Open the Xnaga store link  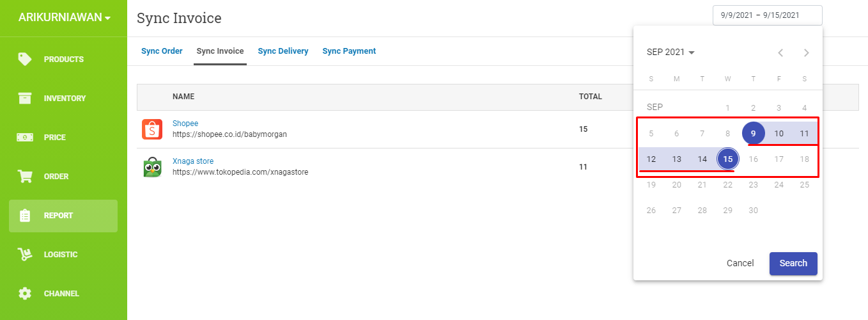(193, 161)
